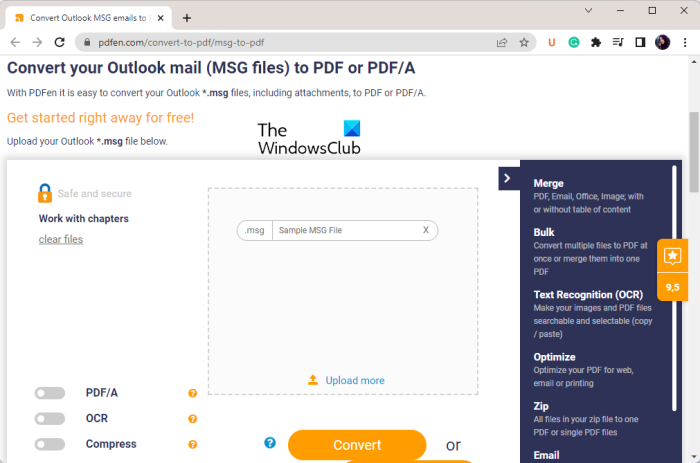The image size is (700, 463).
Task: Bookmark this page with the star icon
Action: (524, 42)
